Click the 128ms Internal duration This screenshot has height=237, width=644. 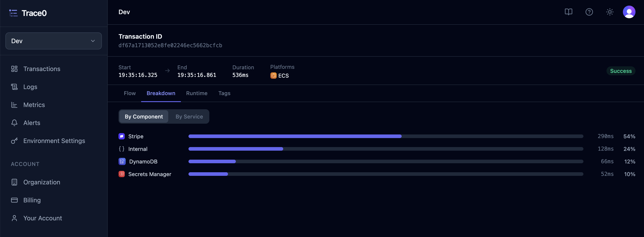pos(605,149)
